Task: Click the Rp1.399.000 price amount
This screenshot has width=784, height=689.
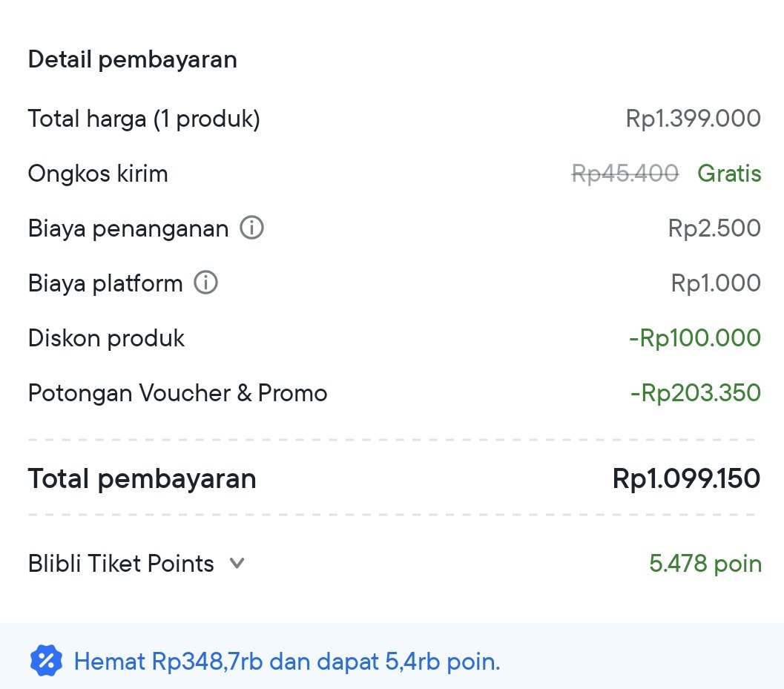Action: click(x=693, y=119)
